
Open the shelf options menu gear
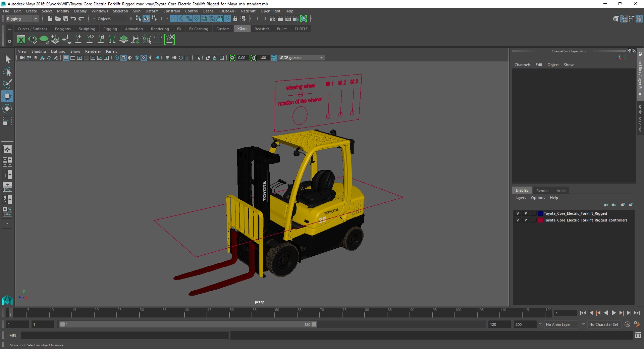tap(9, 41)
